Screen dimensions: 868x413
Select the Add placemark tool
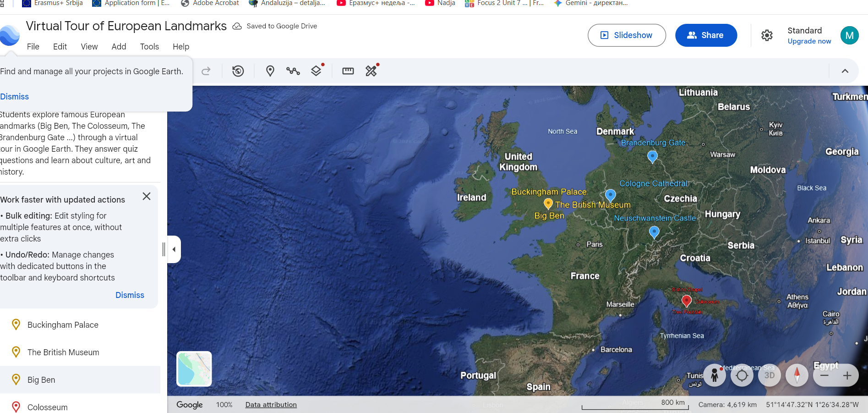click(x=270, y=71)
